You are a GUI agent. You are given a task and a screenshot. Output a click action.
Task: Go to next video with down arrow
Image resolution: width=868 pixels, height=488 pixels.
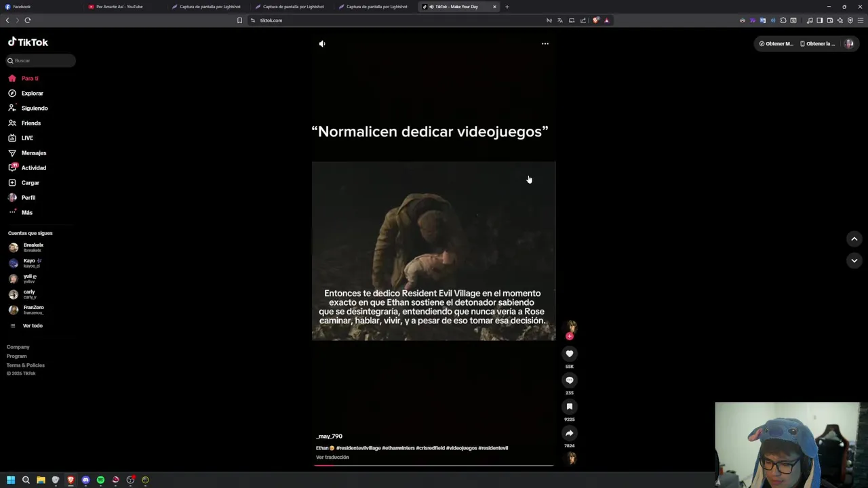point(854,260)
